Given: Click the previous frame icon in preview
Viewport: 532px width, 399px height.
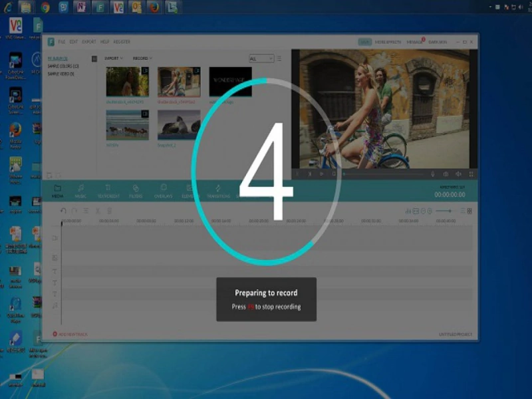Looking at the screenshot, I should [x=297, y=174].
